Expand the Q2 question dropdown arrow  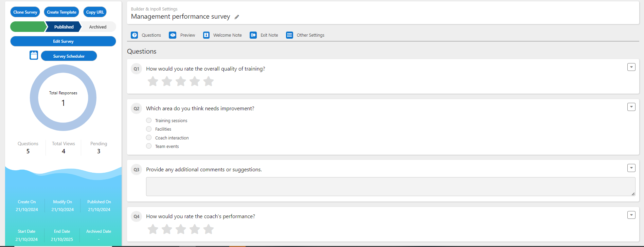pos(631,107)
